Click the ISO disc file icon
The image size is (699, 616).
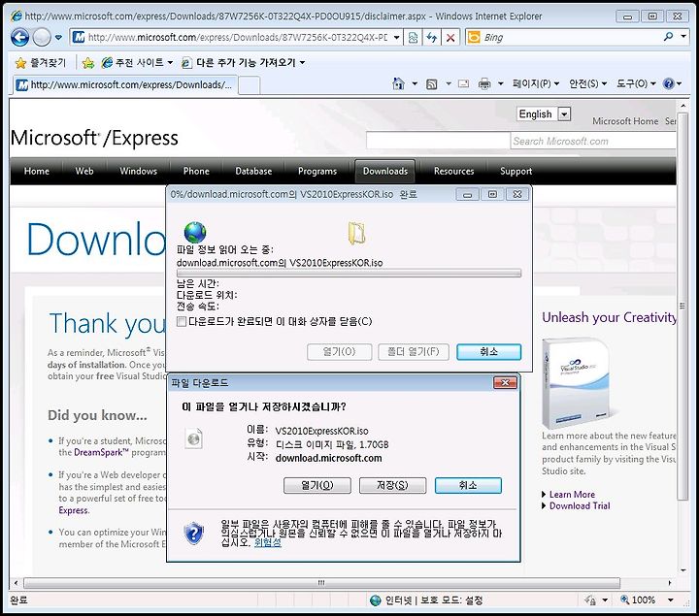pos(194,438)
